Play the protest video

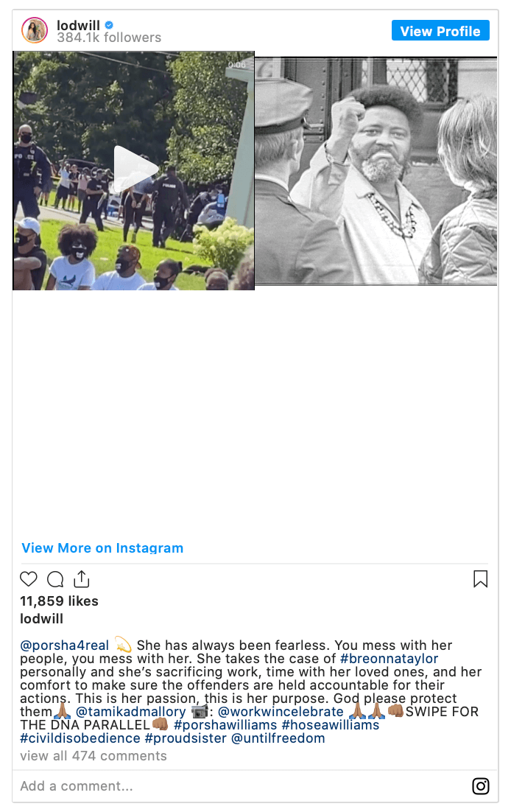click(x=136, y=169)
